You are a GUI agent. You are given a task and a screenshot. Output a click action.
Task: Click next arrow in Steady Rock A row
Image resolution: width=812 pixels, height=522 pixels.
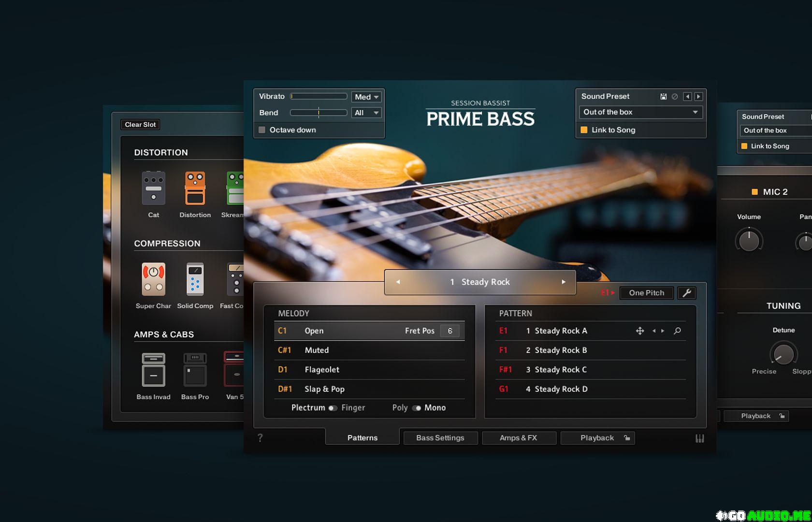(663, 331)
